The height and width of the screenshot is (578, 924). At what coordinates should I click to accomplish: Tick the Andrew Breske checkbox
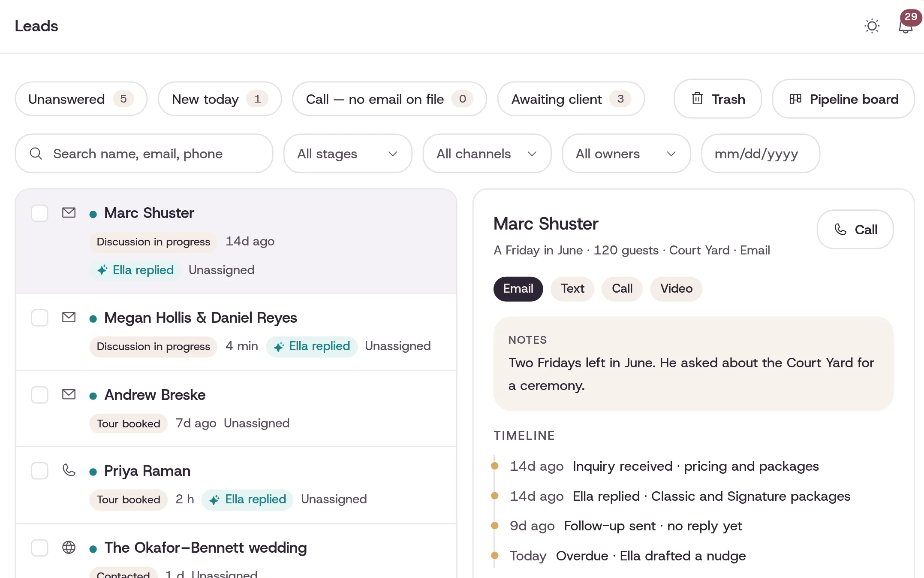[39, 395]
